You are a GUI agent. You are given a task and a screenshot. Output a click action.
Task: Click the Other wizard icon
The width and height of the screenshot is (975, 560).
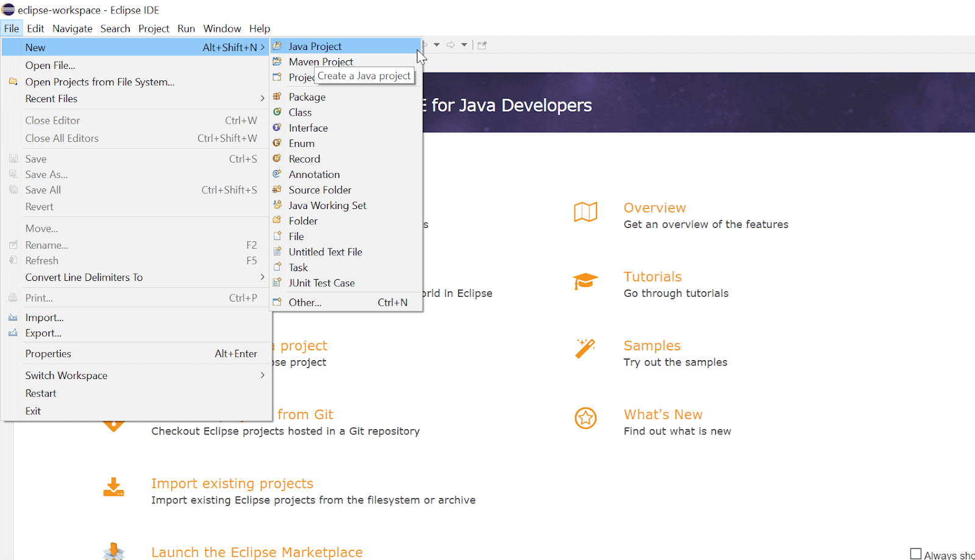277,302
